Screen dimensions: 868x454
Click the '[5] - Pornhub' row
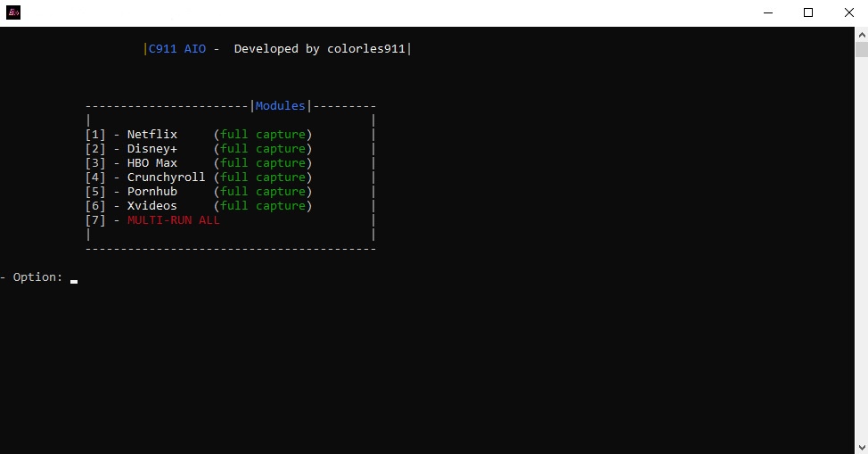[199, 191]
